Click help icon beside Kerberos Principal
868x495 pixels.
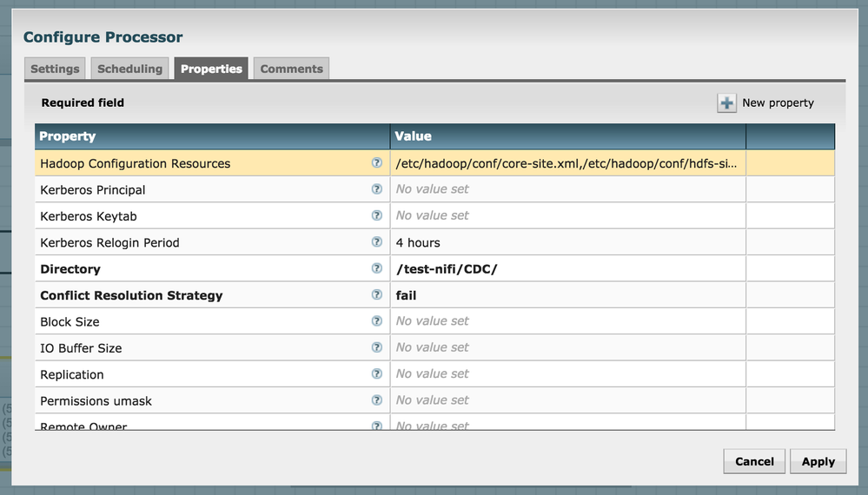377,188
